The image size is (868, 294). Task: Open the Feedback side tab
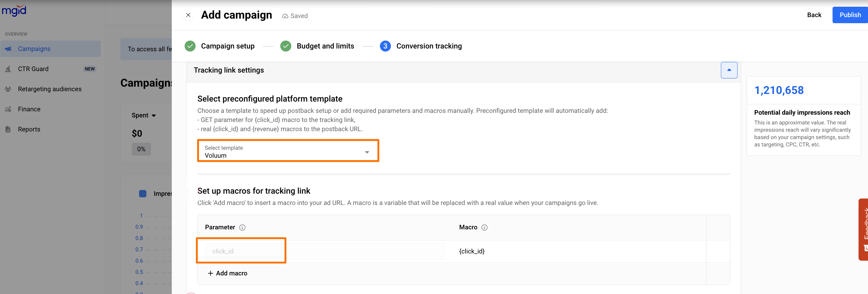coord(864,229)
